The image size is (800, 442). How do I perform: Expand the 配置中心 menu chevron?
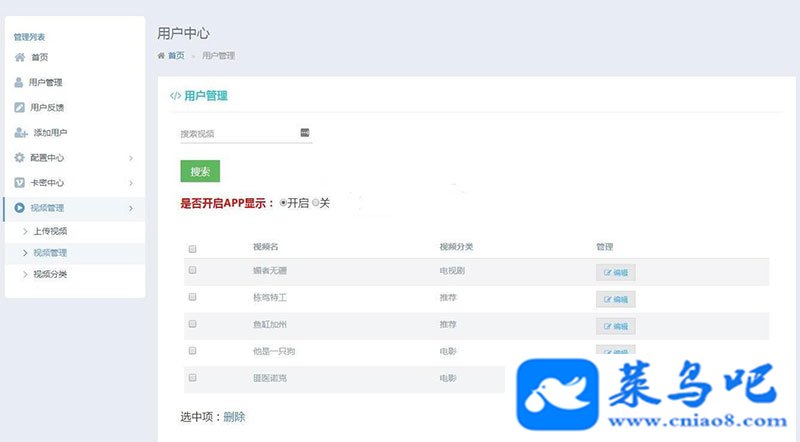pyautogui.click(x=131, y=158)
